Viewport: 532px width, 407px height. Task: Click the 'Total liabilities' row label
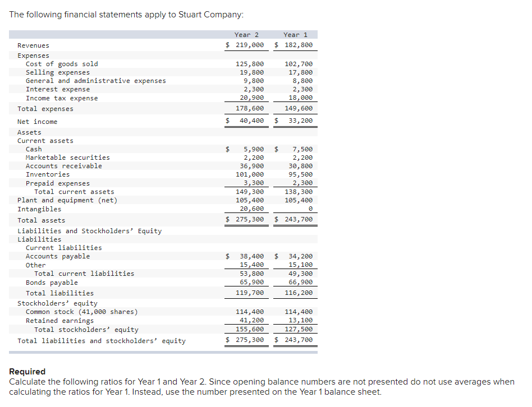click(x=59, y=293)
